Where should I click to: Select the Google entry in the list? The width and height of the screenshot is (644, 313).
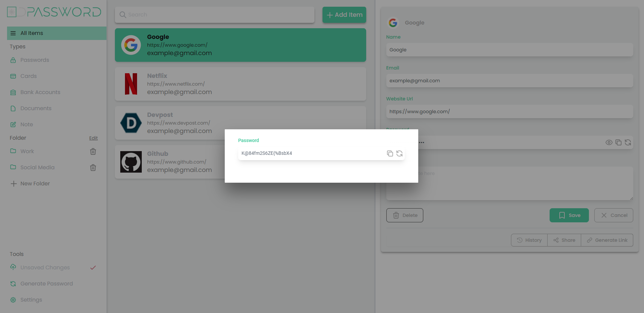point(241,45)
